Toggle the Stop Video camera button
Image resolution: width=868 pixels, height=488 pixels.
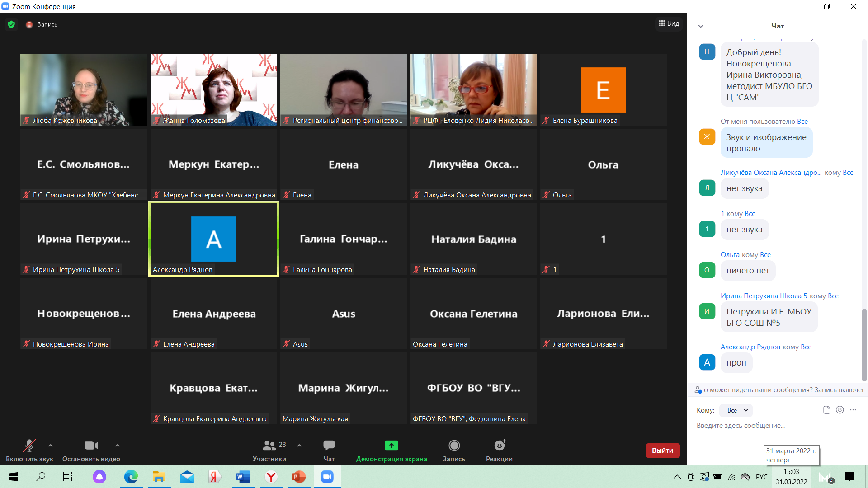pyautogui.click(x=91, y=446)
